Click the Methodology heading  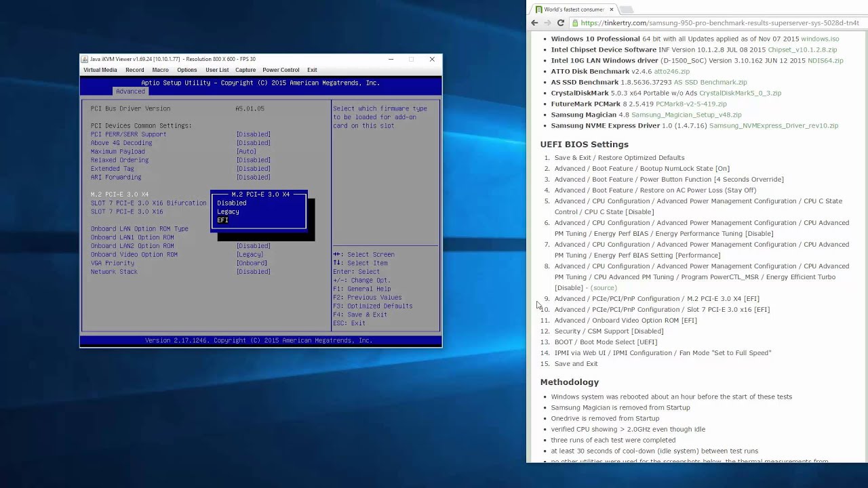coord(570,382)
